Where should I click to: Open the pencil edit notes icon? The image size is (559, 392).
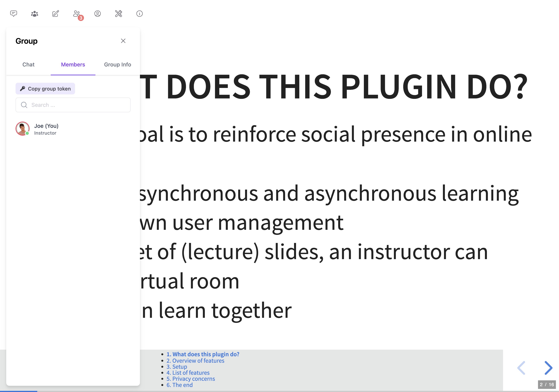coord(56,14)
